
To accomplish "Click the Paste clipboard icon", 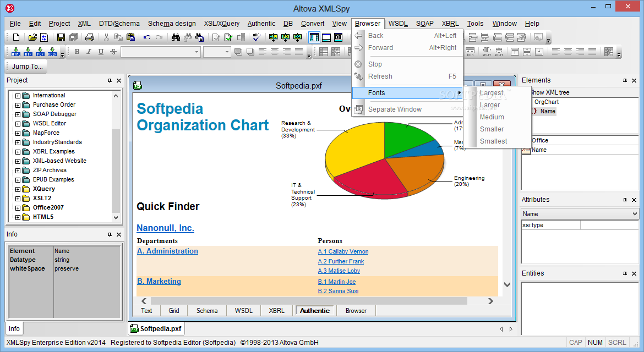I will coord(130,37).
